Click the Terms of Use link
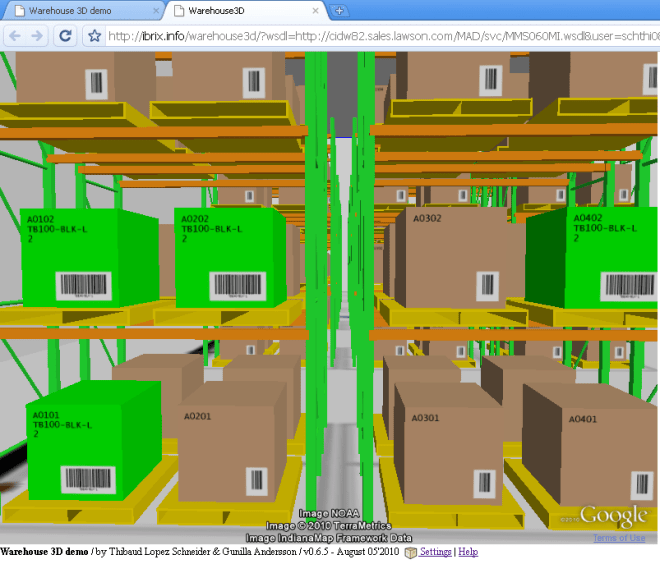 (619, 538)
